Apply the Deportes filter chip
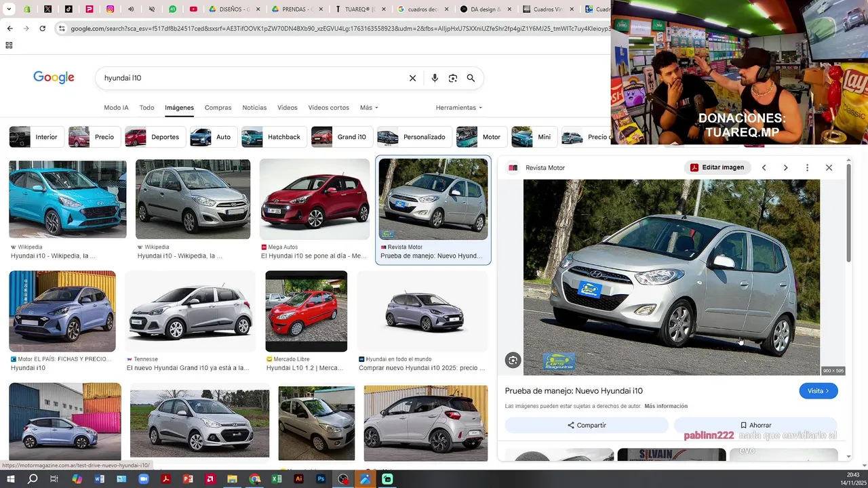 (x=154, y=137)
